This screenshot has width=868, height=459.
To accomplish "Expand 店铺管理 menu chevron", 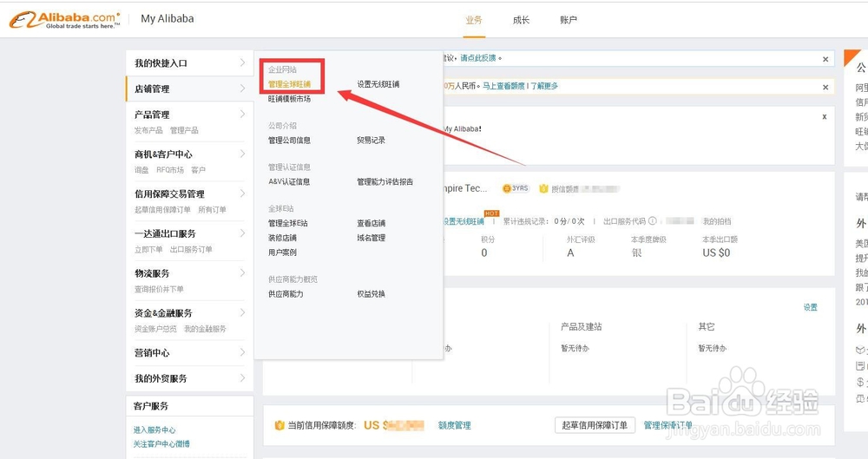I will [242, 88].
